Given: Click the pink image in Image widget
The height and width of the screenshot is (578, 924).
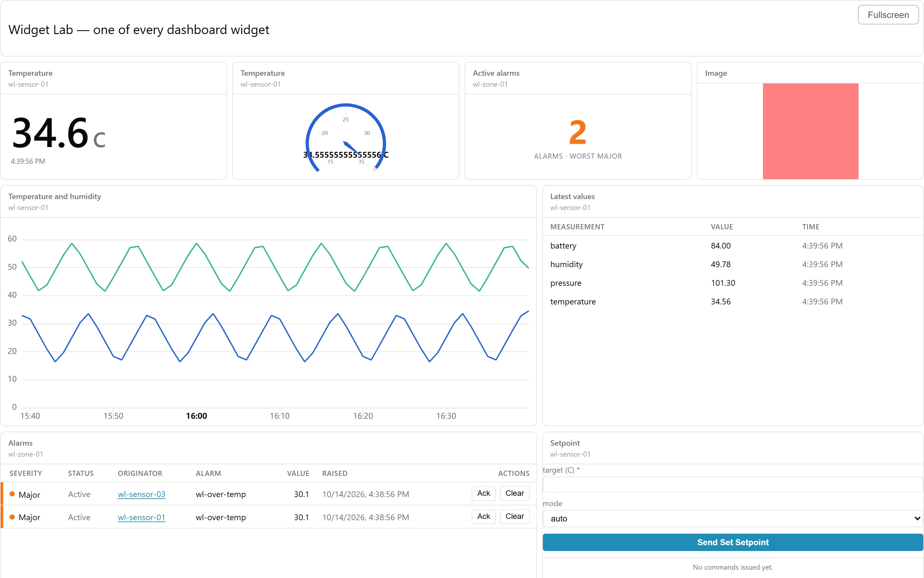Looking at the screenshot, I should [x=810, y=131].
